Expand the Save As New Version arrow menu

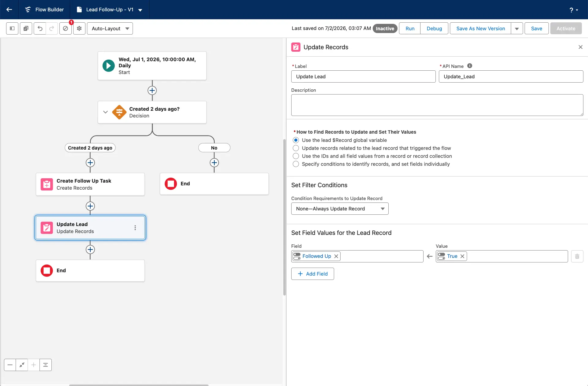pyautogui.click(x=517, y=28)
